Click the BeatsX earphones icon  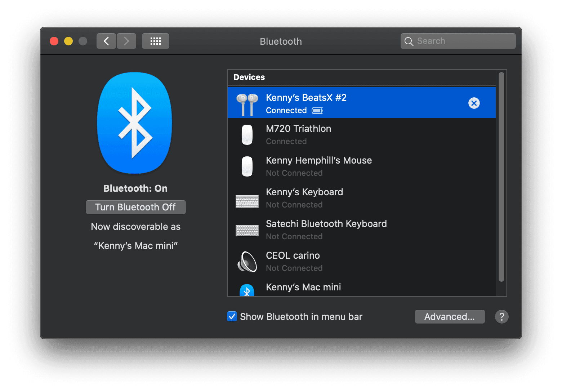point(247,104)
